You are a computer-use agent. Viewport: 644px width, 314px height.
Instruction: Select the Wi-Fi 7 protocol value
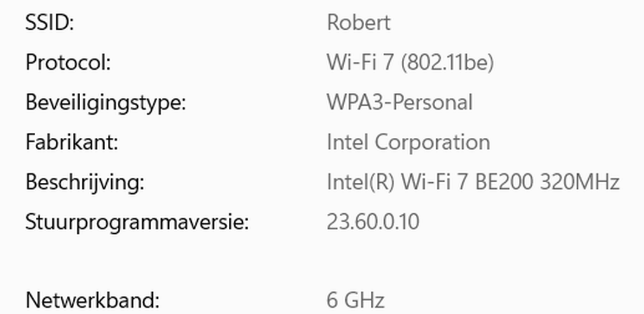(410, 63)
